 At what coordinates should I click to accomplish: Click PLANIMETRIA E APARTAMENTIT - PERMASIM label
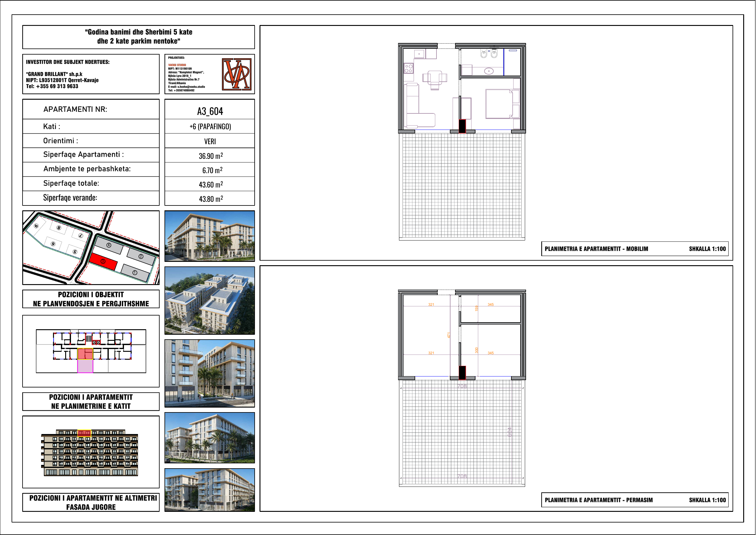(x=599, y=500)
